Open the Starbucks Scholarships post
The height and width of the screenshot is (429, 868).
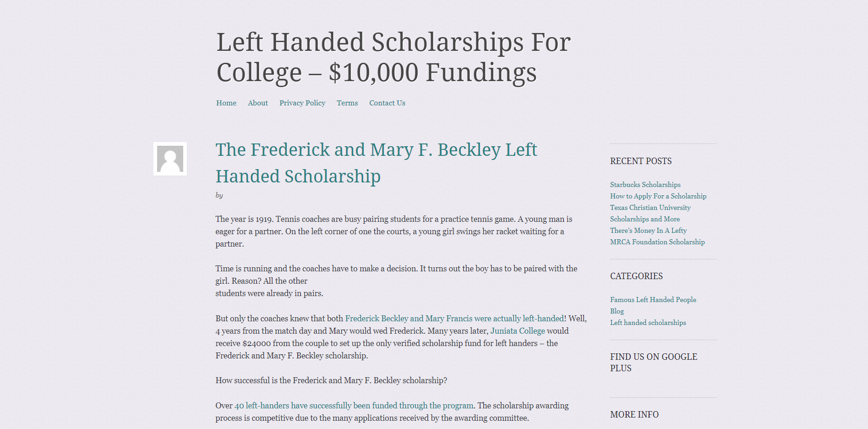point(644,185)
